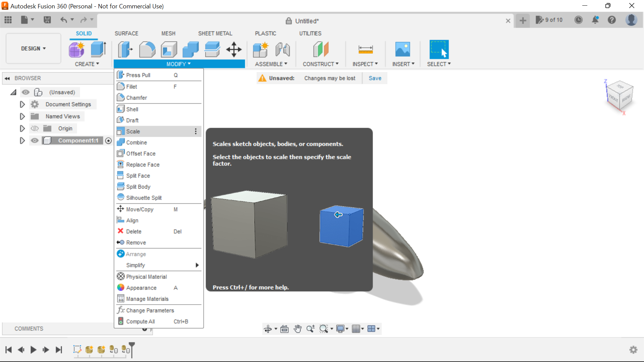Image resolution: width=644 pixels, height=362 pixels.
Task: Select the Pan tool in navigation bar
Action: (298, 329)
